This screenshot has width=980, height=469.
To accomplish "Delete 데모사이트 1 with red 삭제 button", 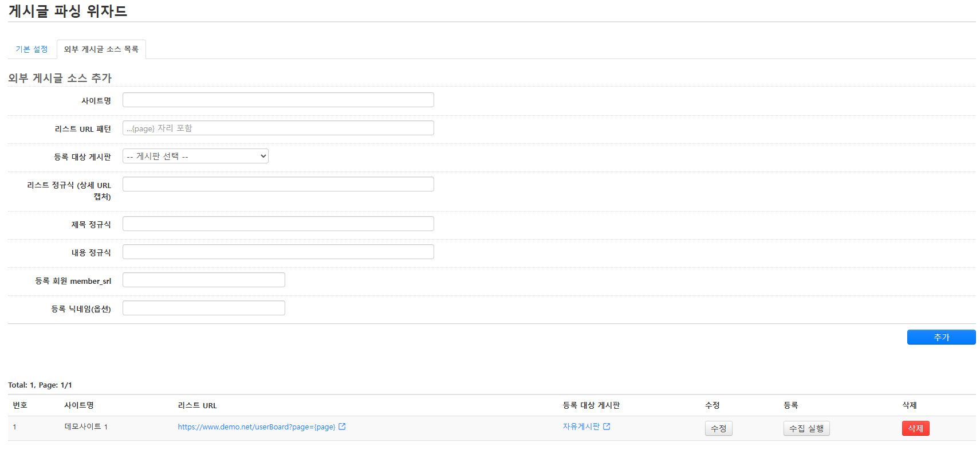I will pyautogui.click(x=915, y=428).
